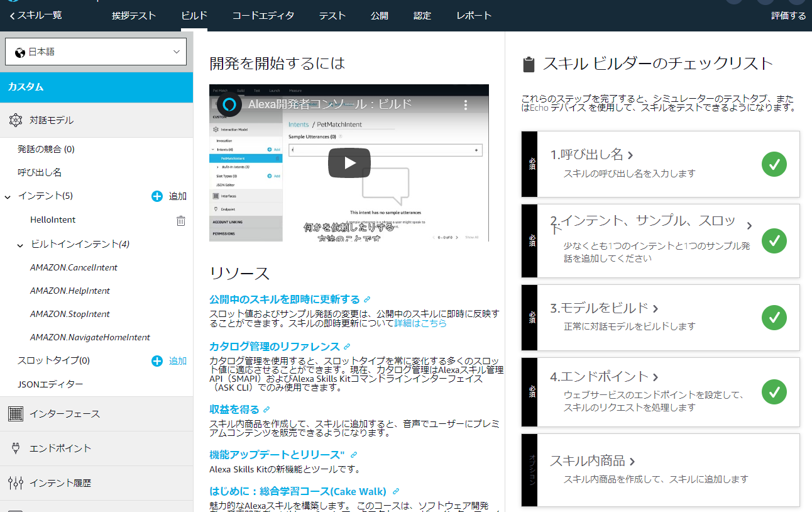
Task: Select AMAZON.HelpIntent
Action: click(70, 291)
